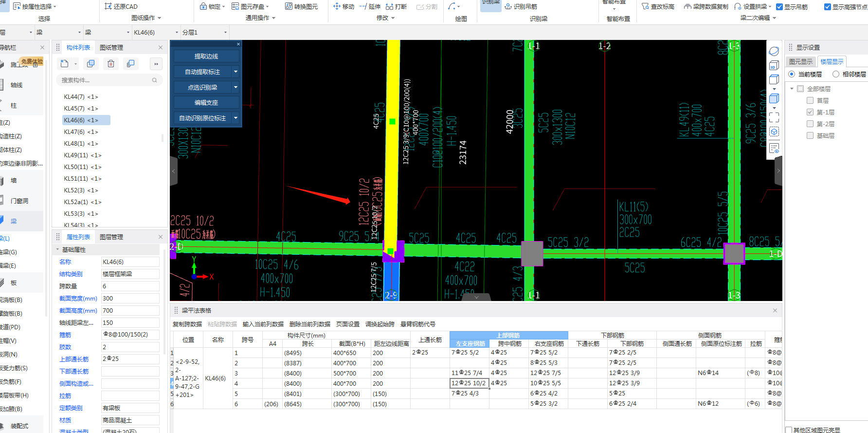Screen dimensions: 868x433
Task: Switch to 3D view icon
Action: point(774,65)
